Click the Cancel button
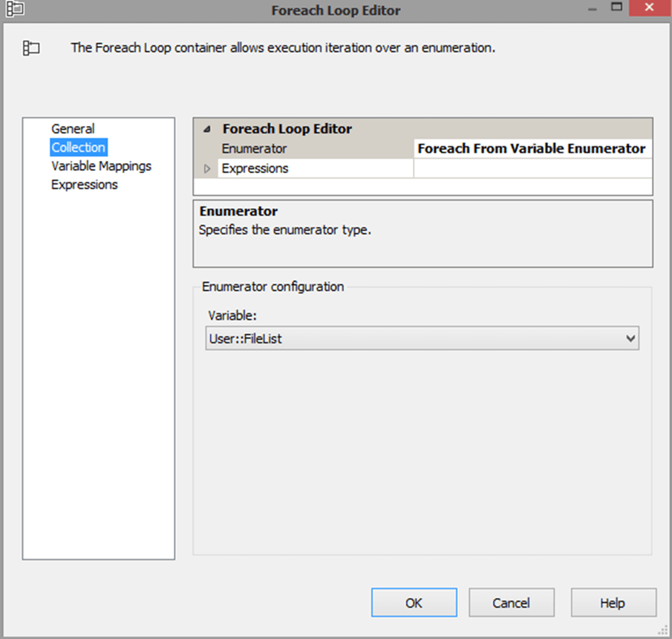The height and width of the screenshot is (639, 672). 512,603
